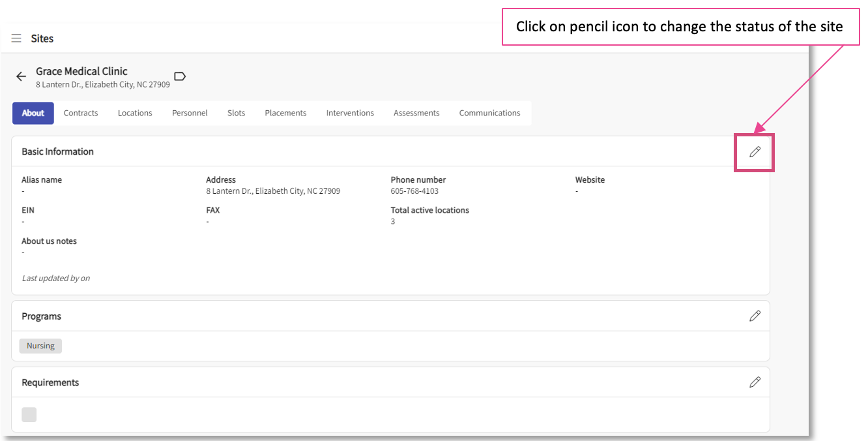Screen dimensions: 868x441
Task: Click the Sites page title
Action: point(42,38)
